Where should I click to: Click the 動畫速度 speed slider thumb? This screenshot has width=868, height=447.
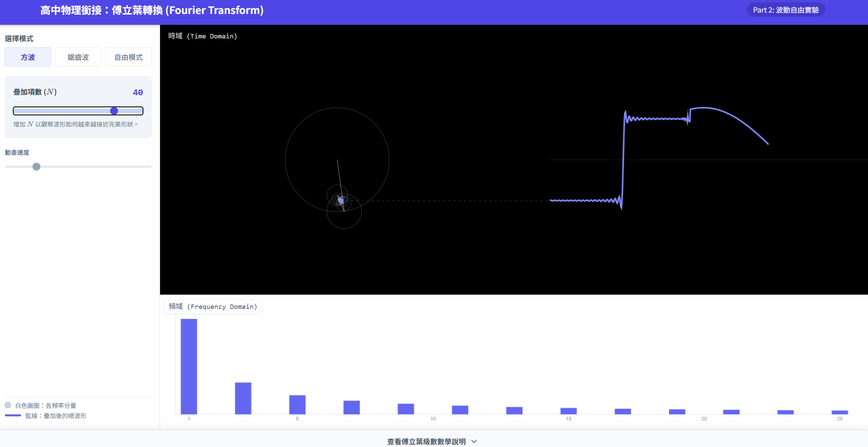[x=36, y=167]
